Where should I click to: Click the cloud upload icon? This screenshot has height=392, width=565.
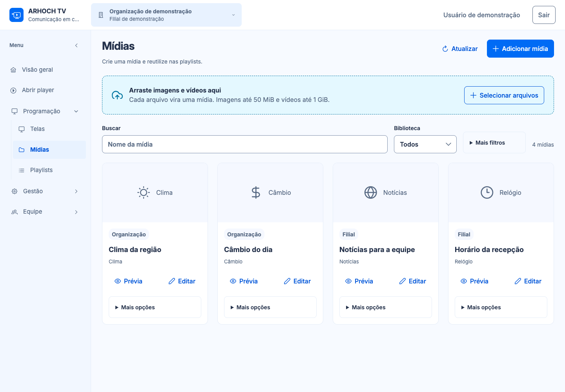pyautogui.click(x=117, y=95)
